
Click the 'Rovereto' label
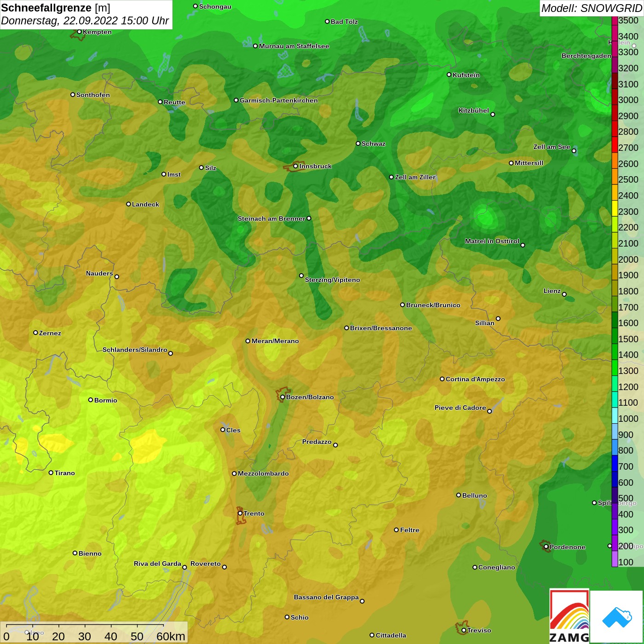[206, 563]
